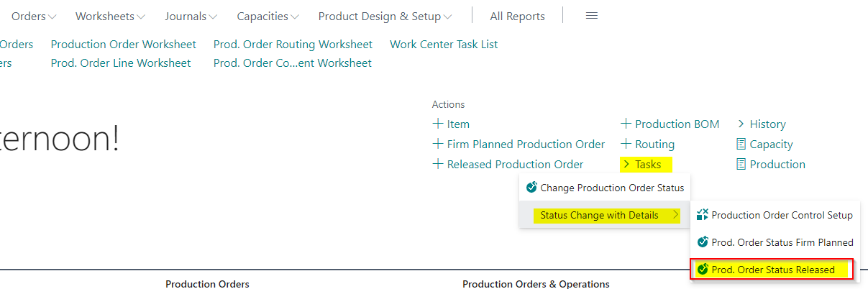Click the hamburger menu icon in the navigation bar
This screenshot has height=289, width=868.
(592, 16)
